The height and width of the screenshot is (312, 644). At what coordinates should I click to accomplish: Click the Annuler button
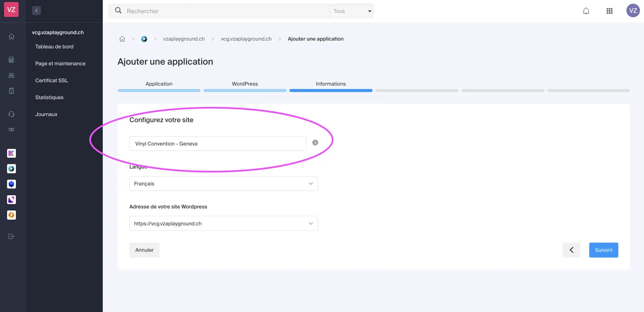click(144, 250)
